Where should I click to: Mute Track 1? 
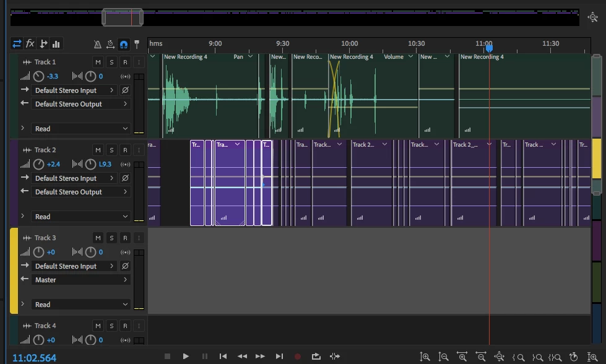98,62
